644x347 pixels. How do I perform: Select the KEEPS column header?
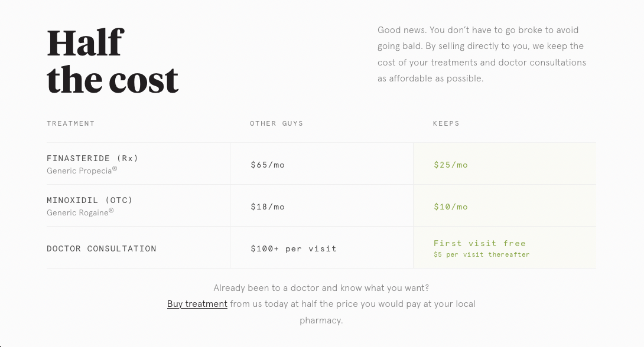tap(446, 123)
